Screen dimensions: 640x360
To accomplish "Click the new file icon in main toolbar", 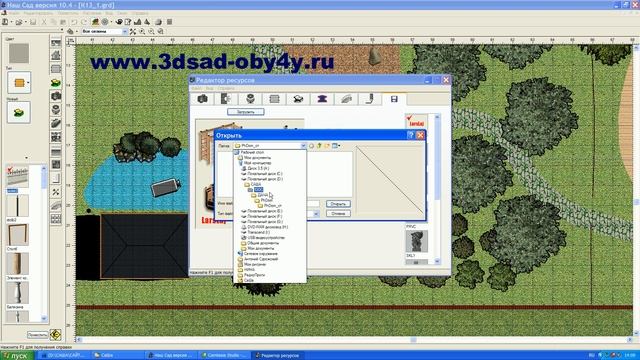I will (x=6, y=22).
